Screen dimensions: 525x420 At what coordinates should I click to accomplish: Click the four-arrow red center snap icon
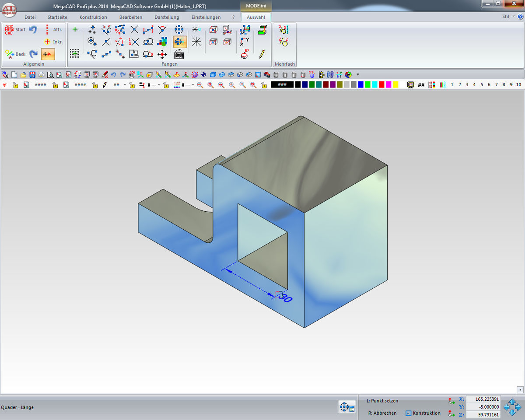[162, 54]
